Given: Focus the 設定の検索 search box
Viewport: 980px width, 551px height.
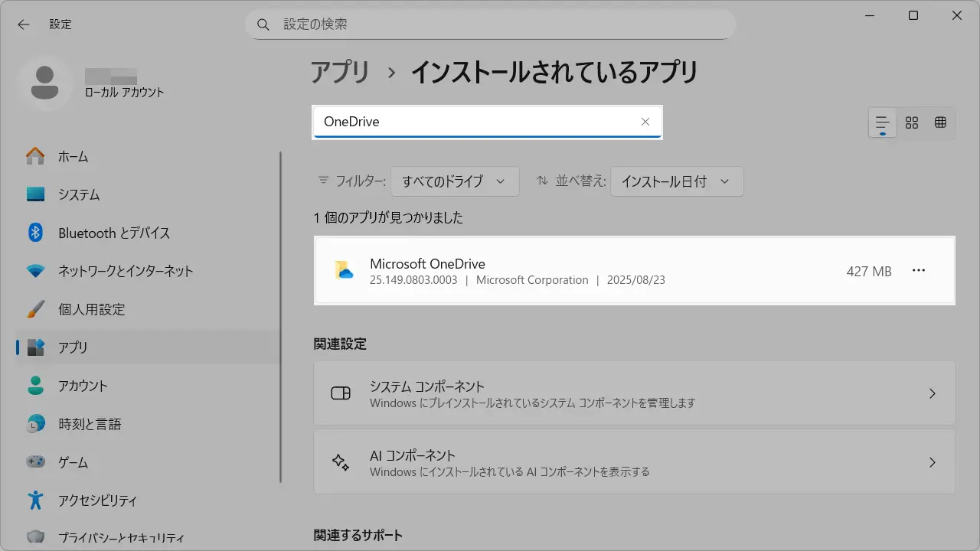Looking at the screenshot, I should pyautogui.click(x=490, y=24).
